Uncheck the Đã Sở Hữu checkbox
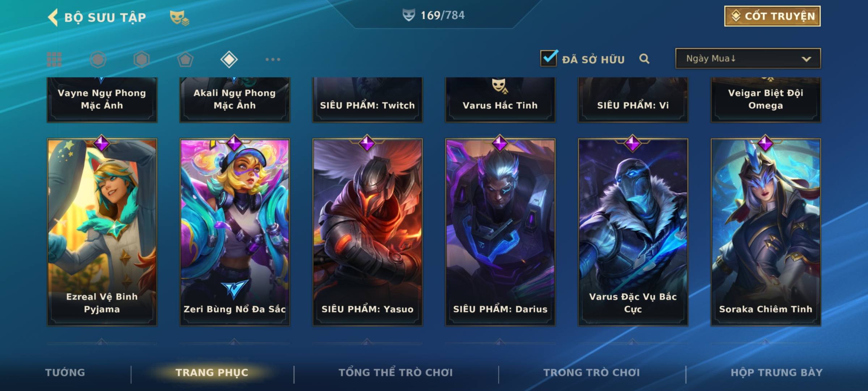Image resolution: width=868 pixels, height=391 pixels. [x=549, y=58]
